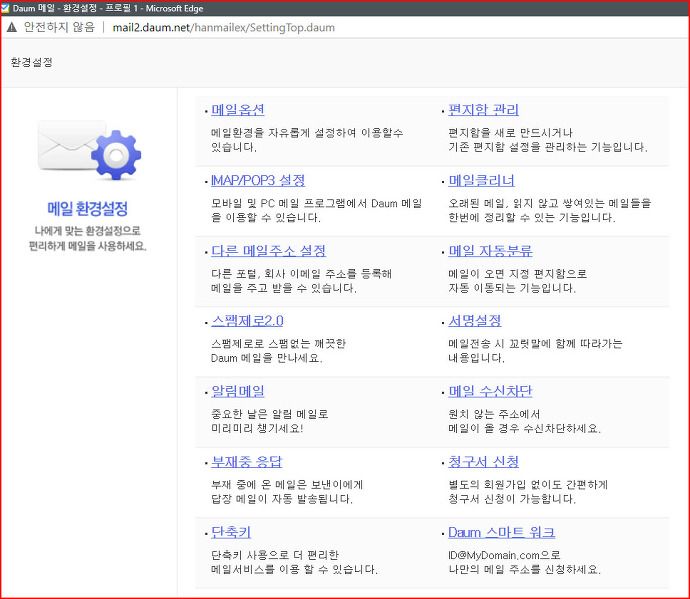Click the 부재 중에 온 메일은 description
Viewport: 690px width, 599px height.
tap(287, 491)
